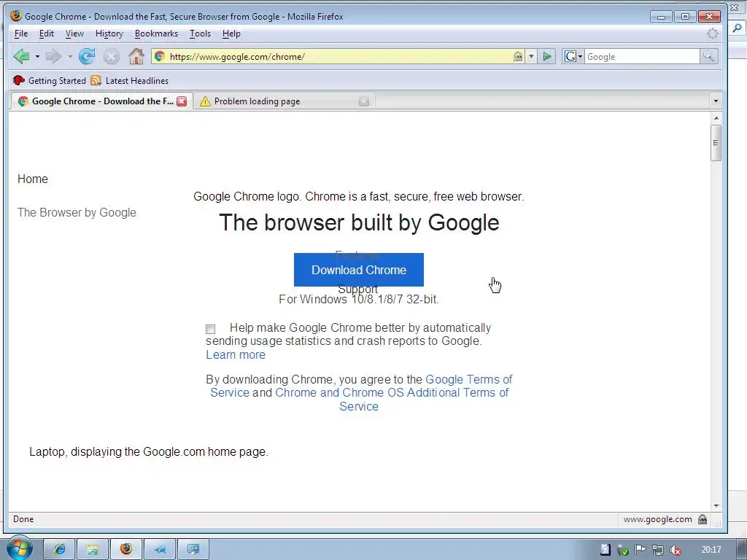Open the Latest Headlines feed bookmark

[130, 80]
